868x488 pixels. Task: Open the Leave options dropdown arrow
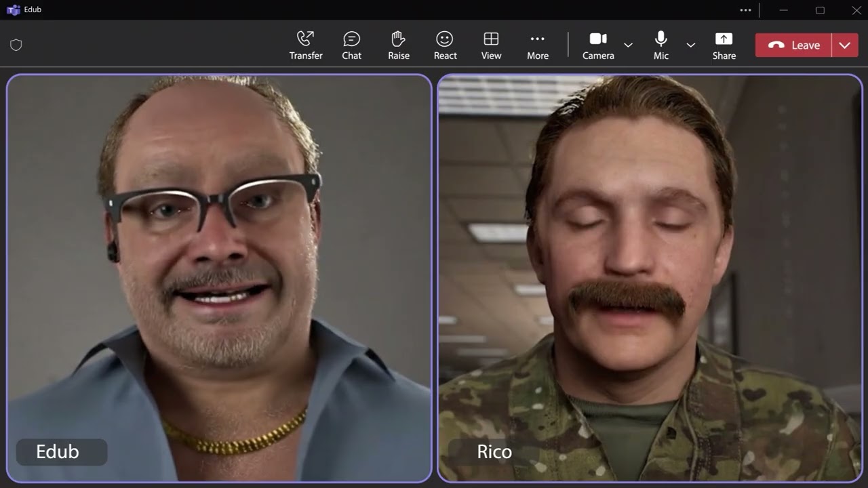[845, 45]
